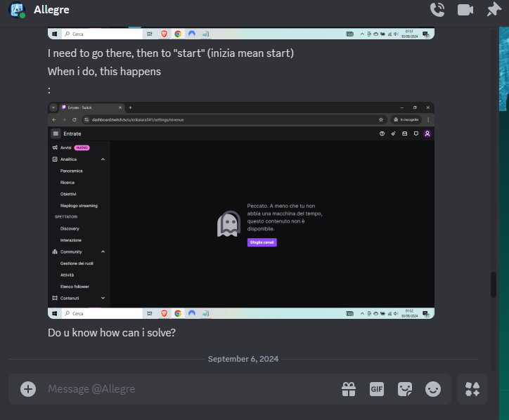Screen dimensions: 509x420
Task: Expand the Contenuti section in Twitch screenshot
Action: pos(103,298)
